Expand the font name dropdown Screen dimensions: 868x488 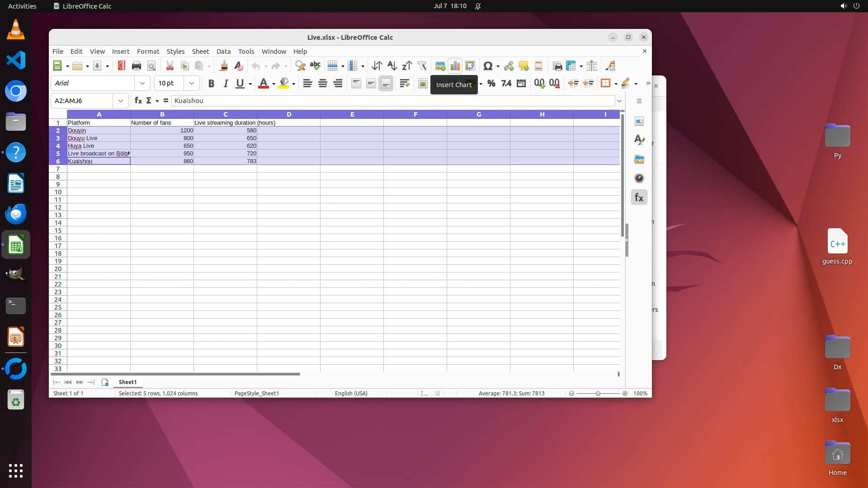142,83
